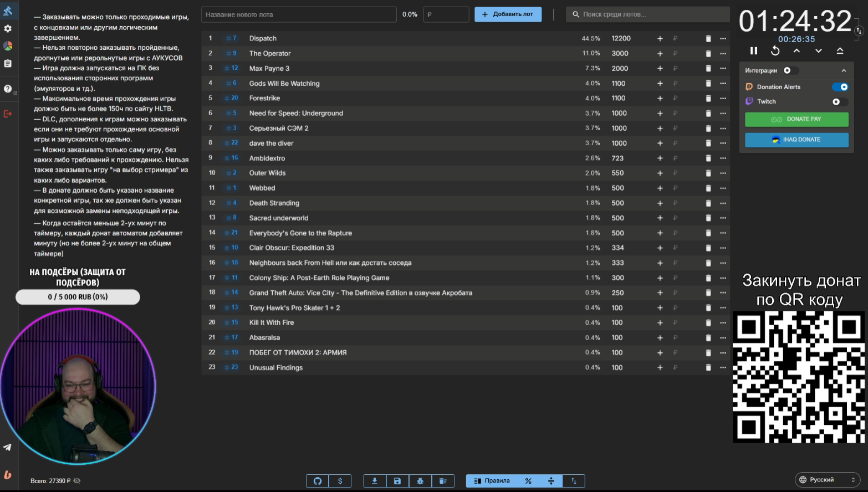Click the Twitch logo icon
868x492 pixels.
point(749,101)
